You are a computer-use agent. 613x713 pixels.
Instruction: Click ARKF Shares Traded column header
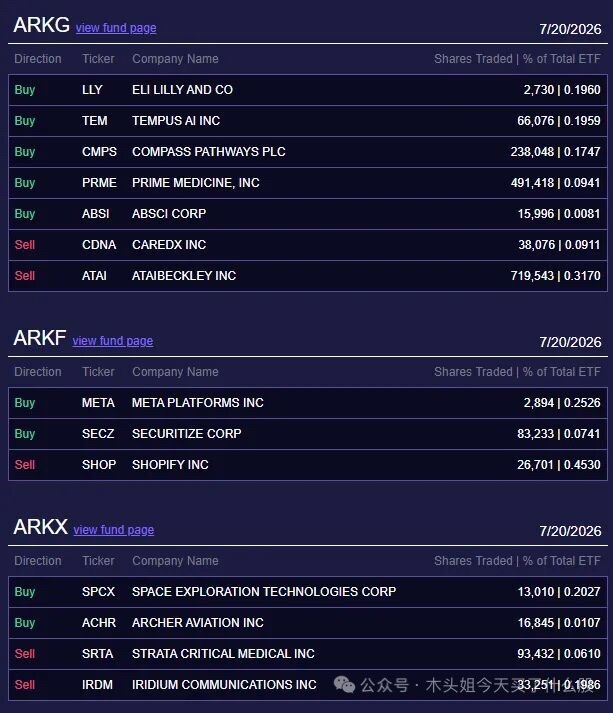473,372
